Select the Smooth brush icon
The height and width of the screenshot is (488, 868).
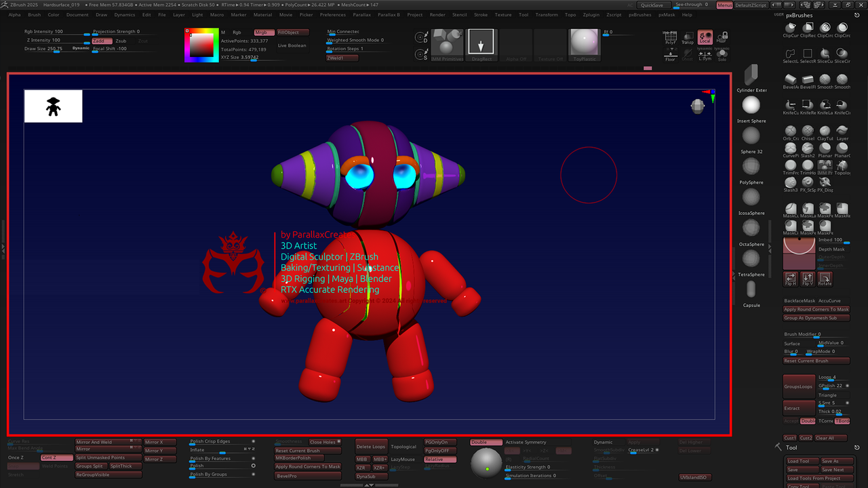click(825, 79)
